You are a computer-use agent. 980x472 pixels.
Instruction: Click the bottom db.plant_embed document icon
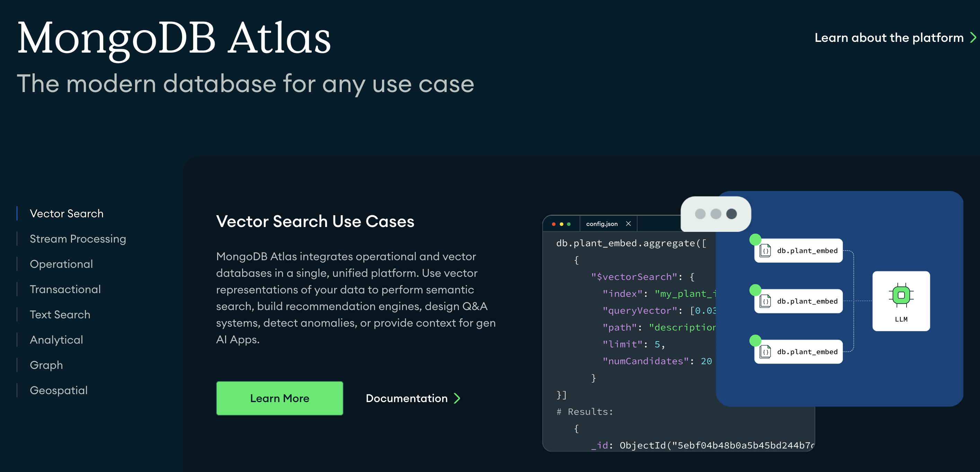tap(765, 352)
